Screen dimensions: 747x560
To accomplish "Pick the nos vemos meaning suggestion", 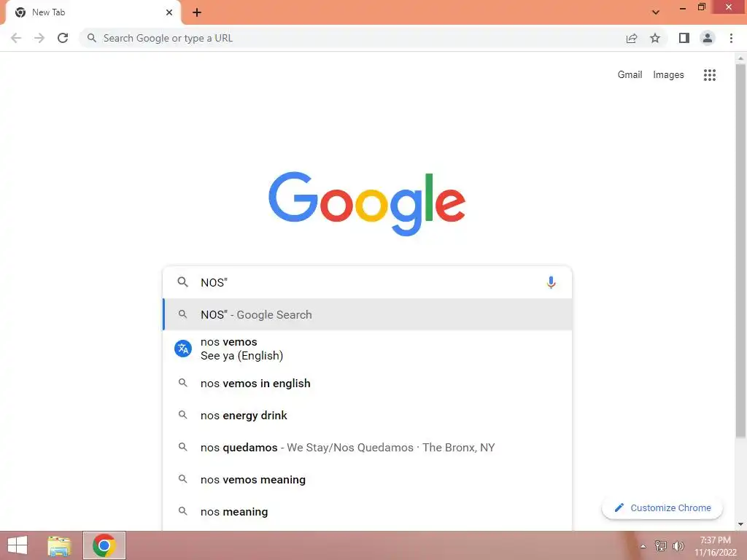I will click(368, 480).
